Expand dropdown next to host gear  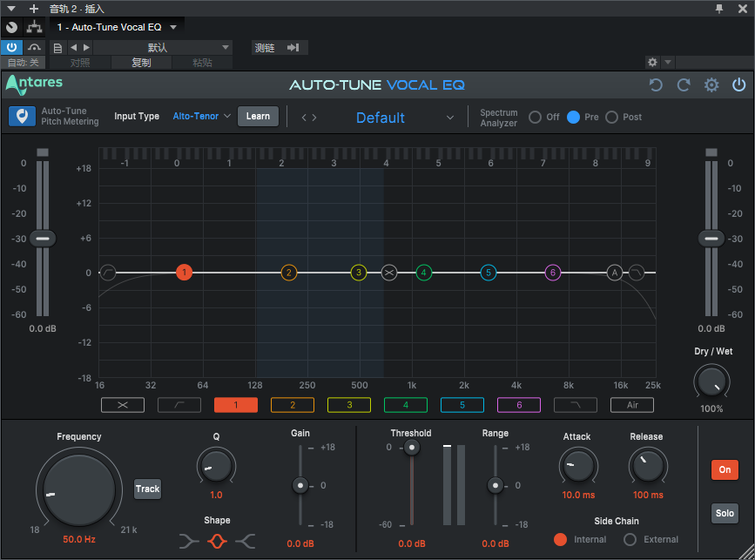(668, 62)
